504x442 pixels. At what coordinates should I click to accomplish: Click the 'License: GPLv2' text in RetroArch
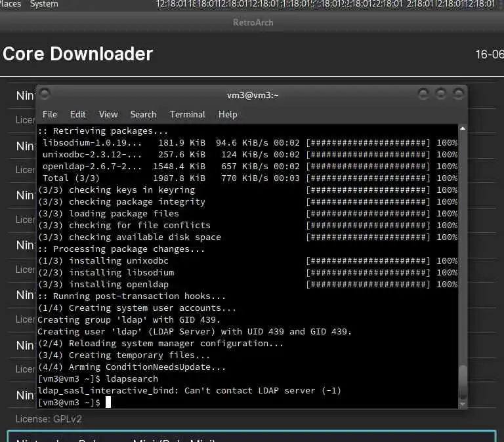pos(49,419)
